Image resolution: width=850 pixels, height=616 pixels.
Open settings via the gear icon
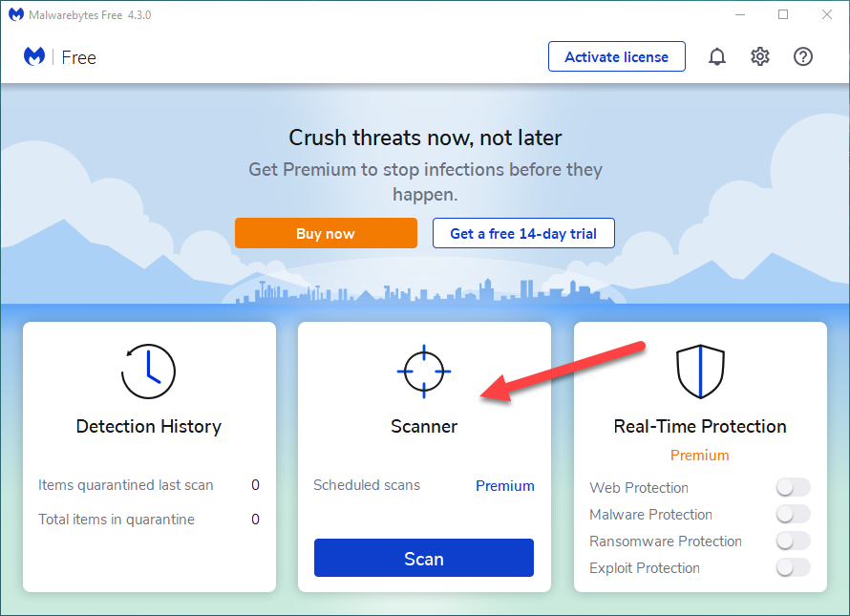tap(760, 57)
